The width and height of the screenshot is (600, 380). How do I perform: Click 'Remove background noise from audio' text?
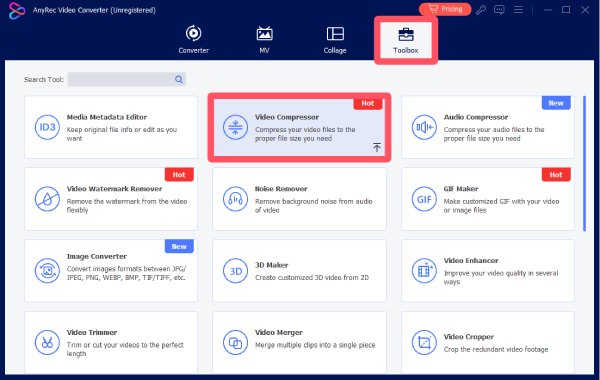point(313,205)
